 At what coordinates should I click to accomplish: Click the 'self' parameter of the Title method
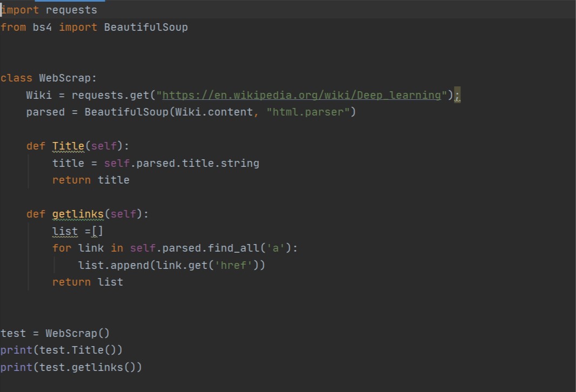click(x=104, y=146)
